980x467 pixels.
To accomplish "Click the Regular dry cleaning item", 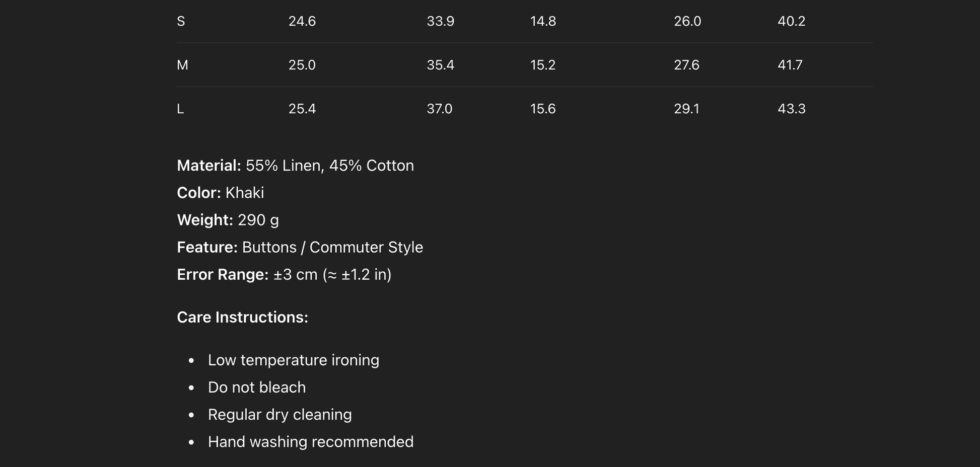I will coord(280,415).
